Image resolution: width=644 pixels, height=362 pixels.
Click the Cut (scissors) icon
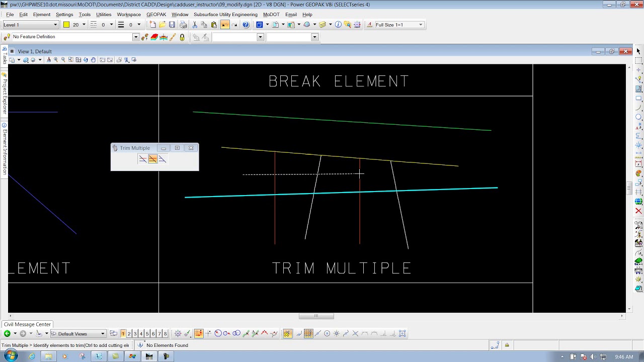coord(195,25)
